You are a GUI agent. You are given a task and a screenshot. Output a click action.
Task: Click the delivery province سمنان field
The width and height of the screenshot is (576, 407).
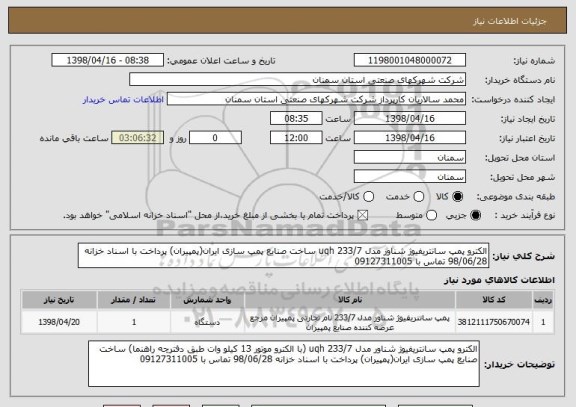410,158
